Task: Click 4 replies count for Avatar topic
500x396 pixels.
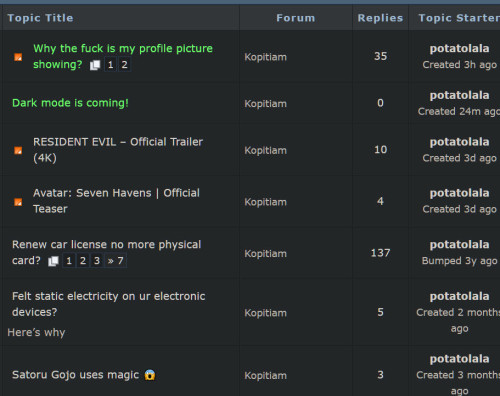Action: tap(380, 201)
